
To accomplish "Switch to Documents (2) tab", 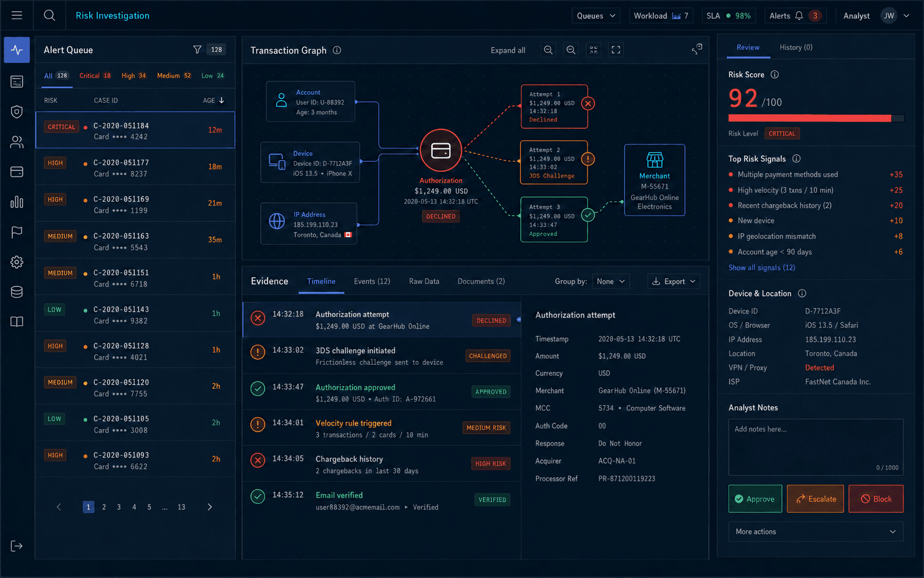I will (481, 281).
